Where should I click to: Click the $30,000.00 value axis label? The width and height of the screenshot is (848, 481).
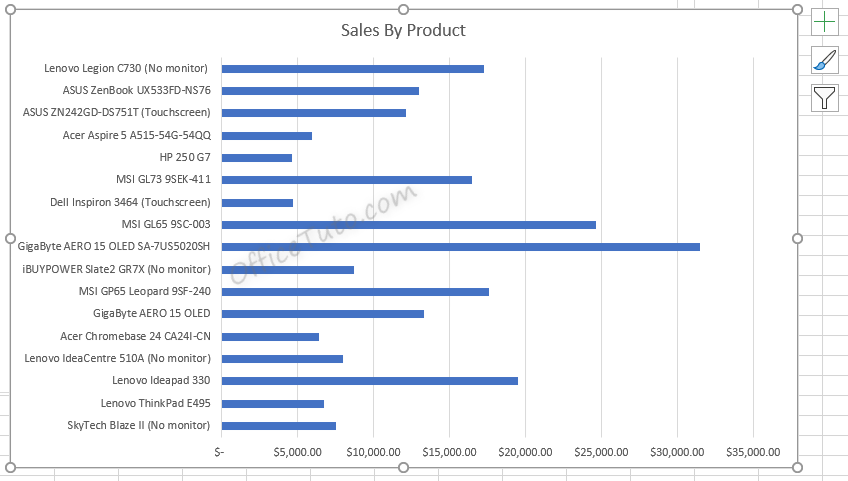coord(677,452)
